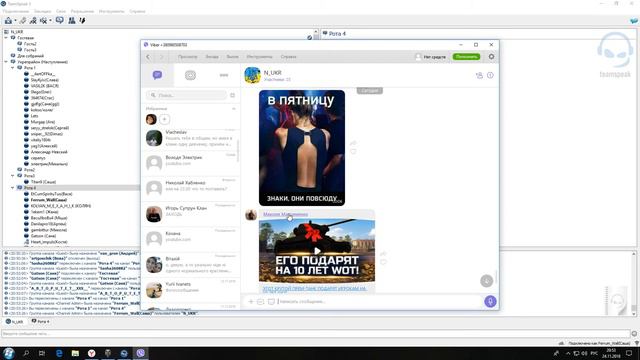Click Viber icon in Windows taskbar

point(140,353)
